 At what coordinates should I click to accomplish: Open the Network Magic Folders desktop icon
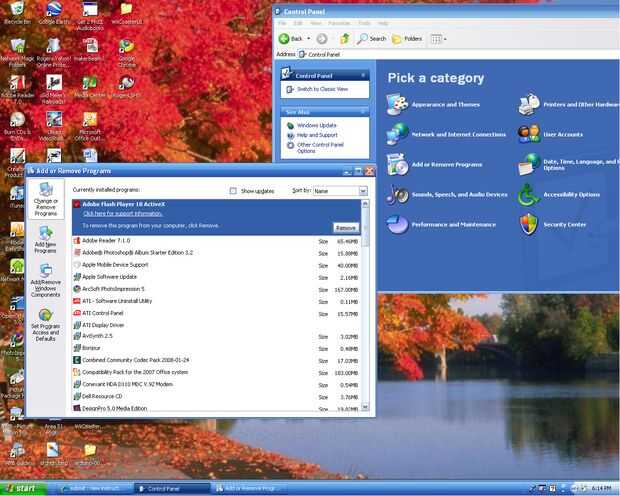point(17,53)
